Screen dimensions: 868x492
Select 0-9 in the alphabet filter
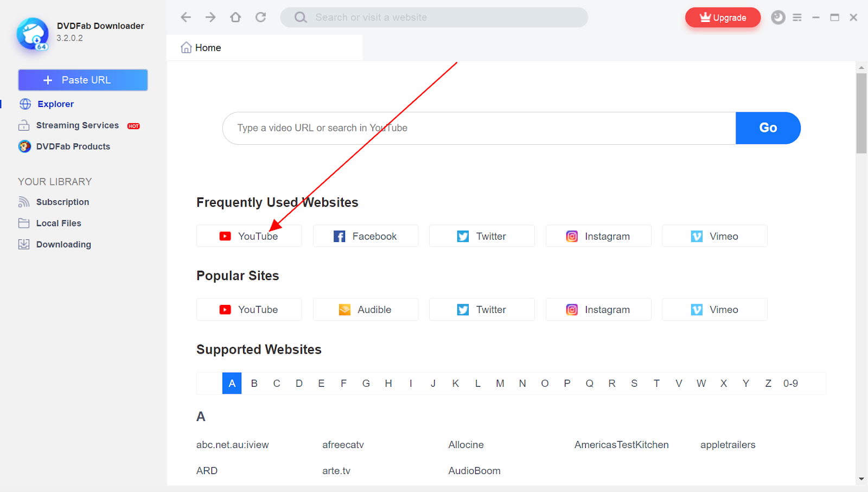(790, 384)
